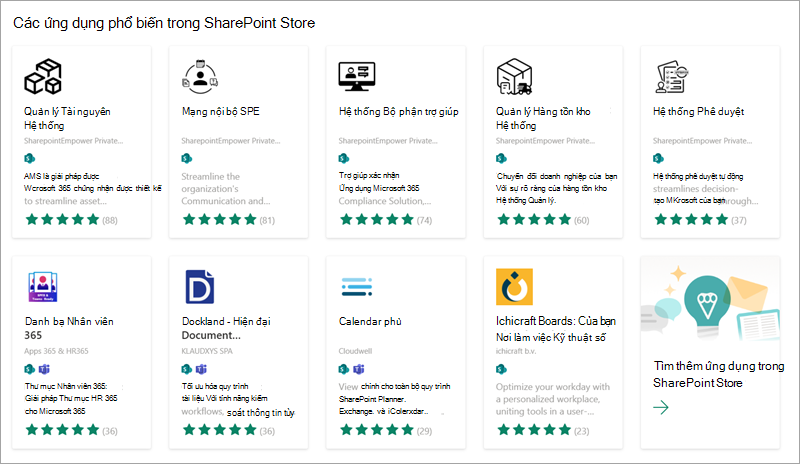800x464 pixels.
Task: Click the Cloudwell publisher text
Action: 356,351
